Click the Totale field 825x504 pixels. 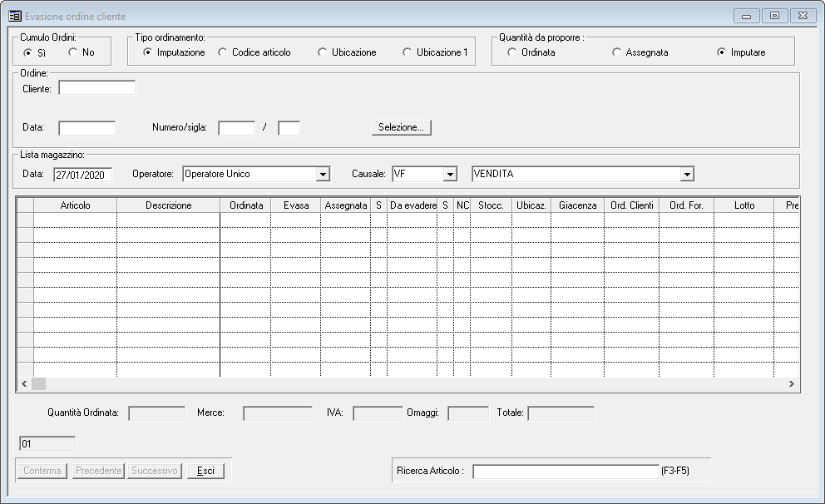561,413
